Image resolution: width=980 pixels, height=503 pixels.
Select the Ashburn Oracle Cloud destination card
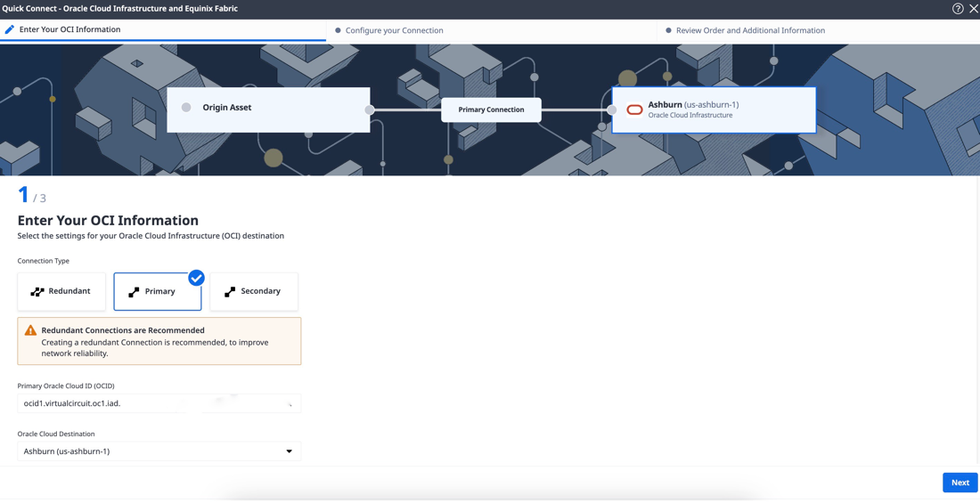point(714,110)
